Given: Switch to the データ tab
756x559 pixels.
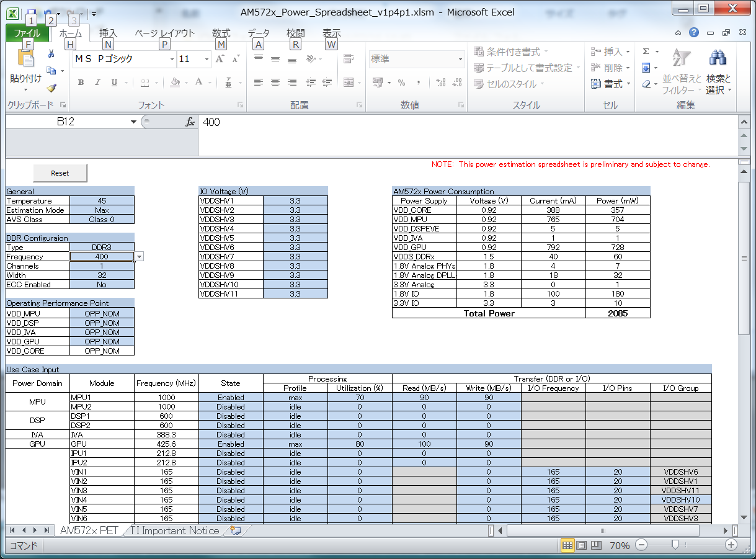Looking at the screenshot, I should 259,34.
